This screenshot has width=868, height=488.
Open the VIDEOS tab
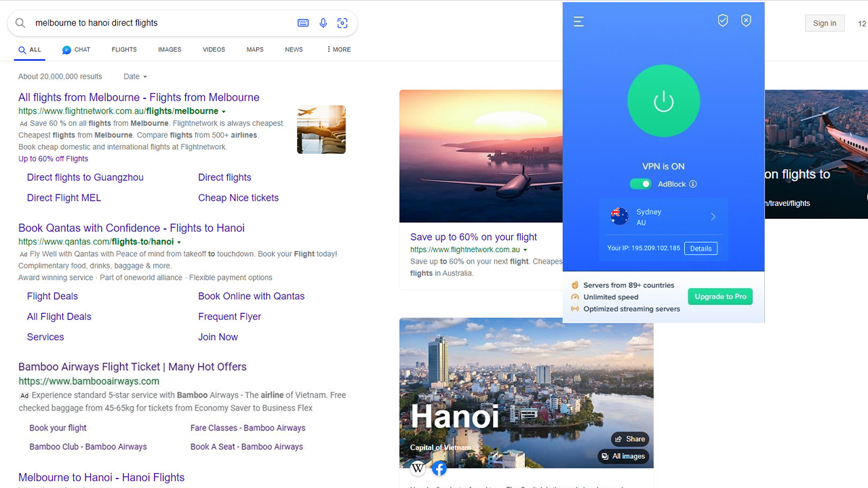point(214,49)
